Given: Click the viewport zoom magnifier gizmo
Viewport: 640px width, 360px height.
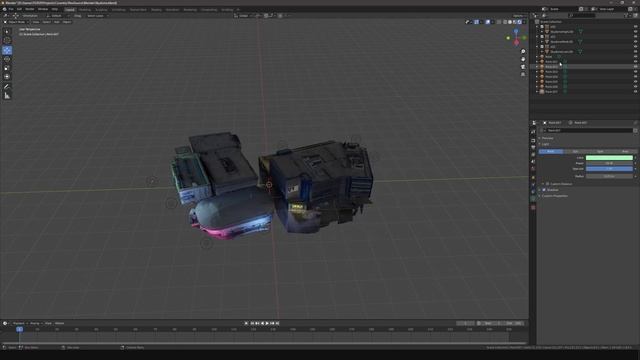Looking at the screenshot, I should coord(523,52).
